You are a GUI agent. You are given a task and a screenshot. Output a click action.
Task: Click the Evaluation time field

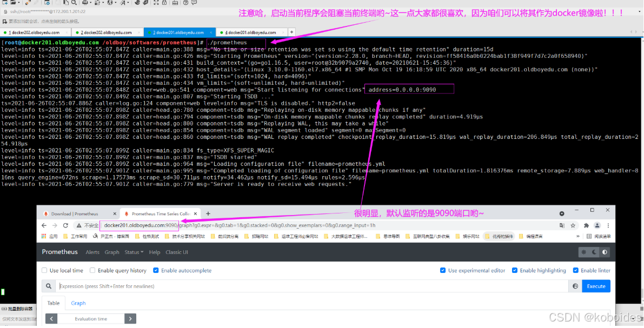click(91, 319)
